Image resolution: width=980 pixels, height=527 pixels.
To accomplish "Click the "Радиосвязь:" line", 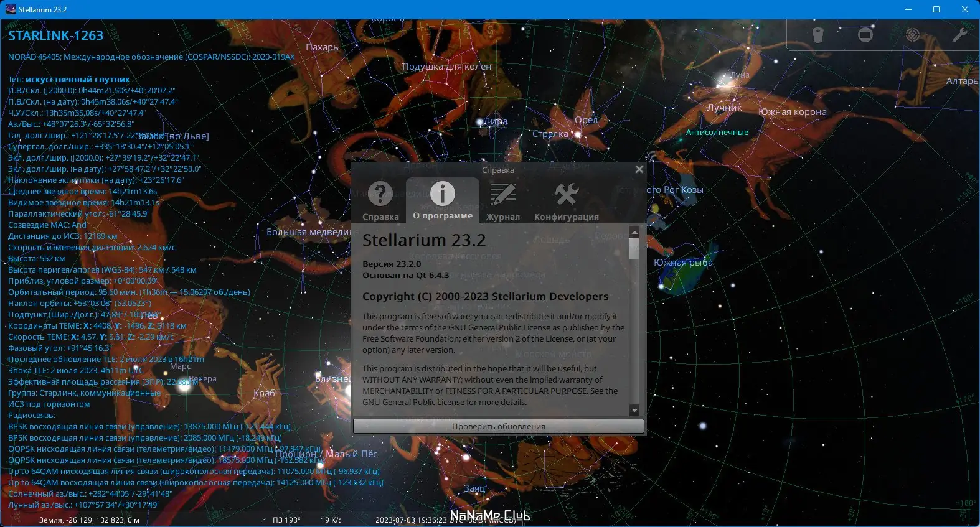I will 32,415.
